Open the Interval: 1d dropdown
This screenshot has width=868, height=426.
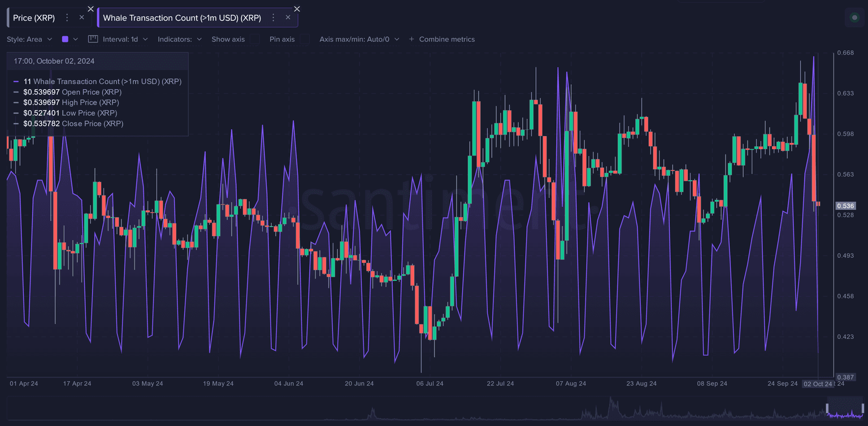tap(125, 40)
